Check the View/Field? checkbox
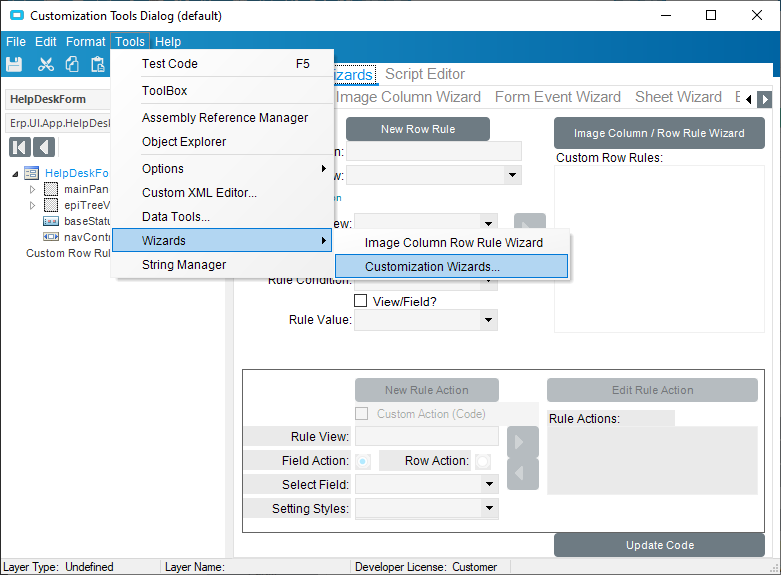This screenshot has width=781, height=575. click(360, 301)
